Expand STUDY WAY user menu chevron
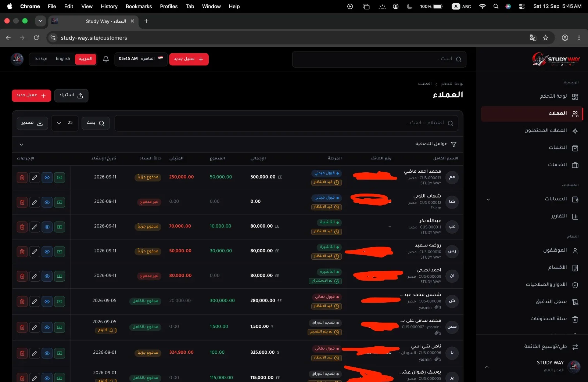The width and height of the screenshot is (588, 382). [x=487, y=367]
